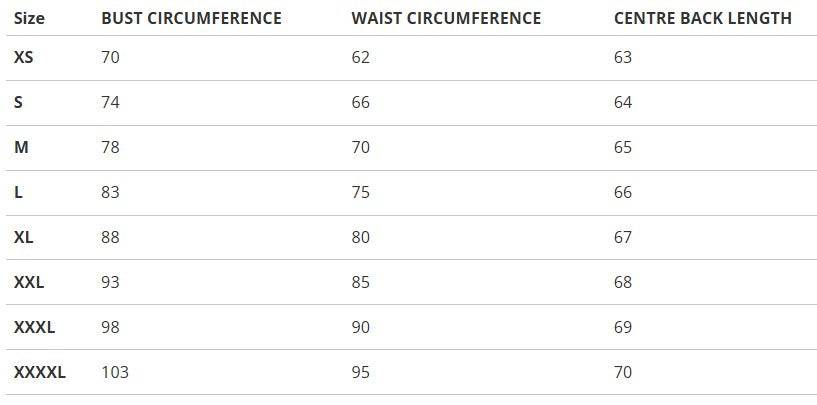The image size is (817, 405).
Task: Click centre back length 65 for M
Action: click(x=623, y=147)
